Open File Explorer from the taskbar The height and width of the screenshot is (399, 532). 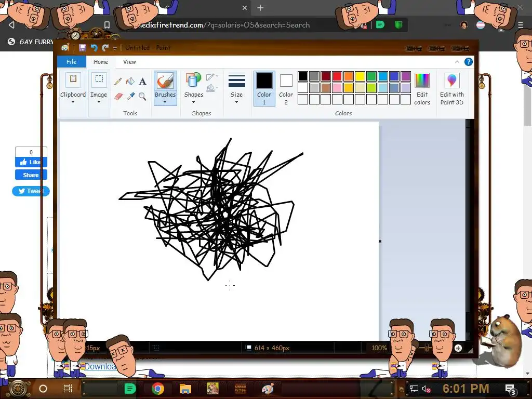[x=185, y=389]
